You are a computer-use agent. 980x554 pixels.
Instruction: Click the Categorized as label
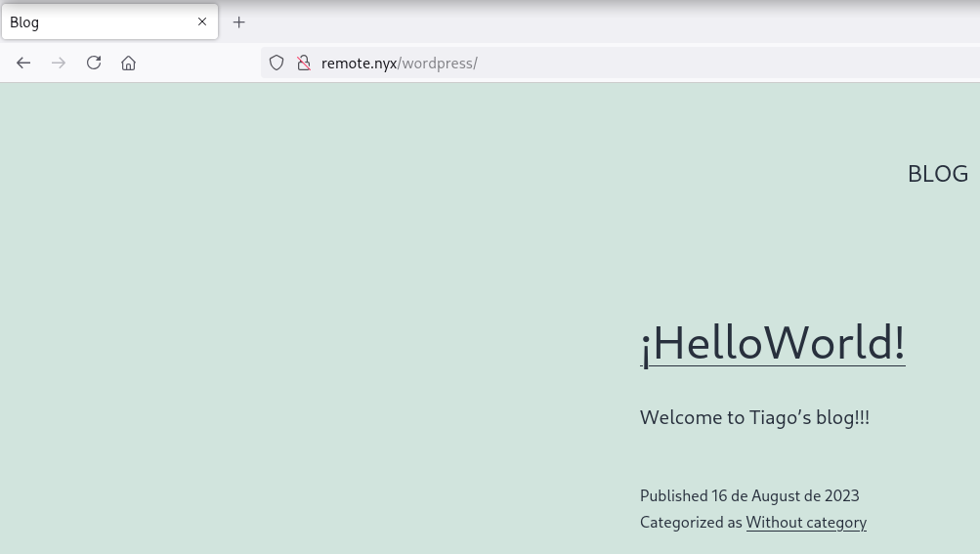[691, 522]
